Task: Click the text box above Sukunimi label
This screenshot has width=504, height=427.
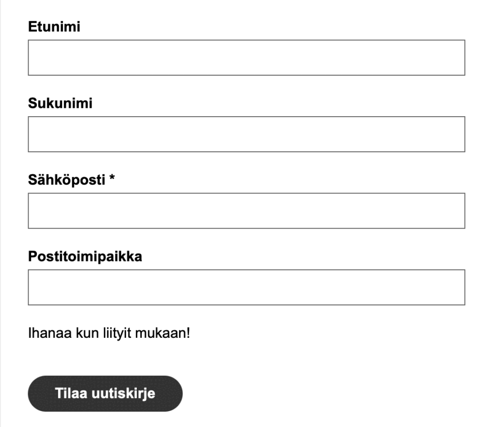Action: tap(246, 58)
